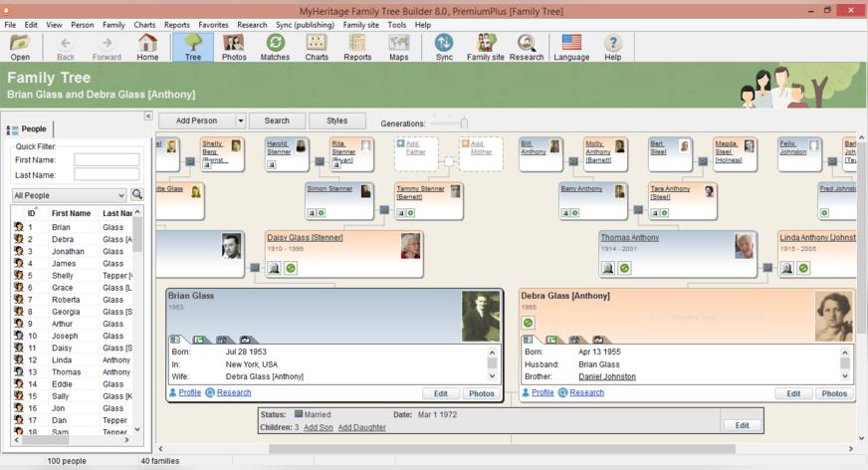Adjust the Generations slider

pyautogui.click(x=463, y=122)
